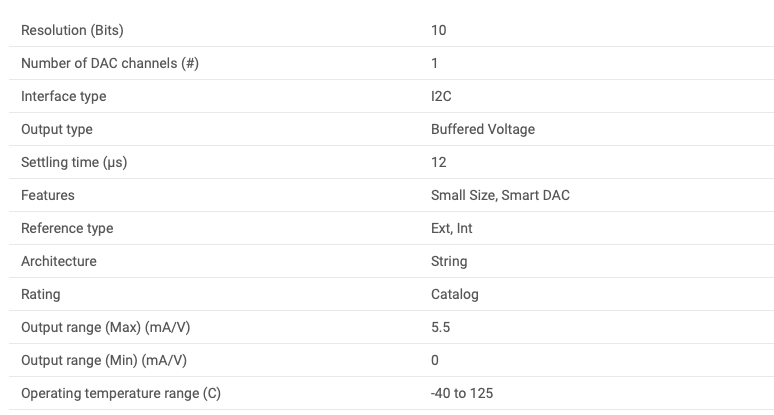Click Number of DAC channels label
This screenshot has width=774, height=415.
[110, 64]
